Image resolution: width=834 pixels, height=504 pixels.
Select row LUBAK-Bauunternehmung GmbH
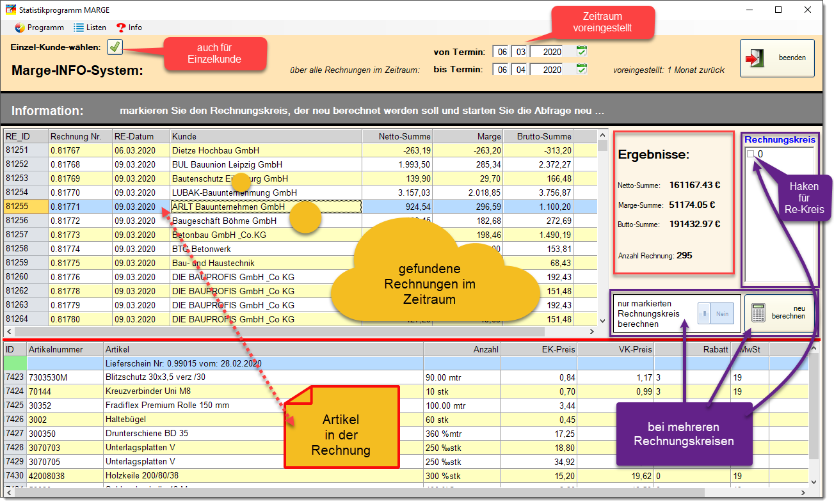click(300, 193)
